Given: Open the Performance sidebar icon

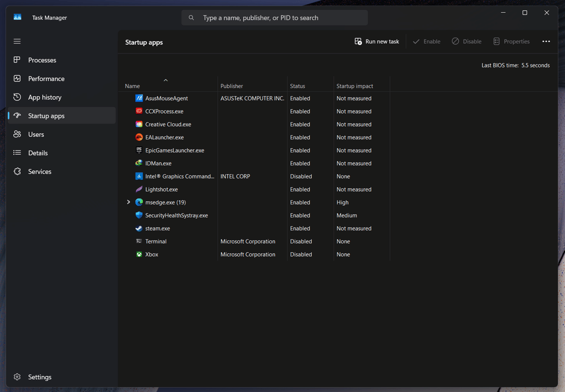Looking at the screenshot, I should 17,79.
